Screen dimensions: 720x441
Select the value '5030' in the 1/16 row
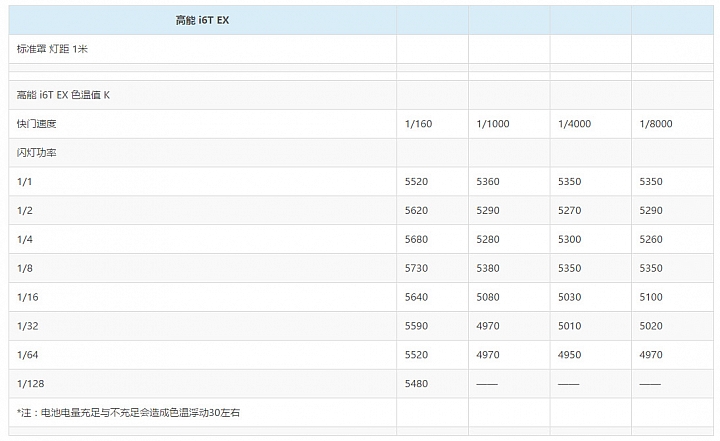pos(569,298)
